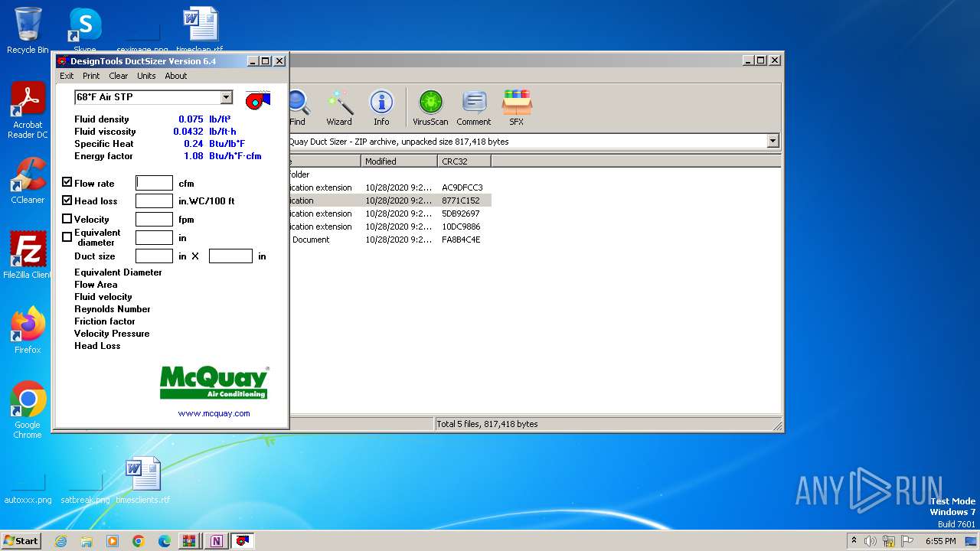980x551 pixels.
Task: Open Internet Explorer from taskbar
Action: coord(60,541)
